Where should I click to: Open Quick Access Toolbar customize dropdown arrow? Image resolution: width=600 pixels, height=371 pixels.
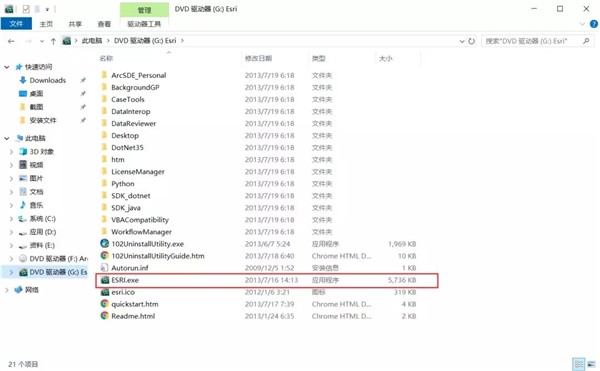point(47,9)
